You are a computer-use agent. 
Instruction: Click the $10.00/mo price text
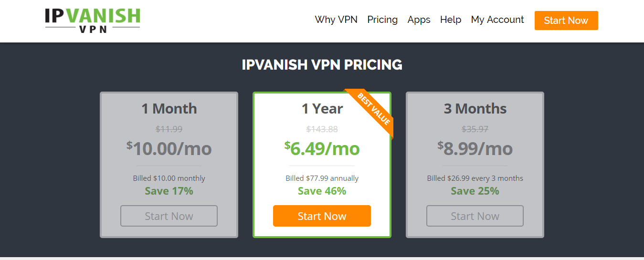click(x=169, y=148)
